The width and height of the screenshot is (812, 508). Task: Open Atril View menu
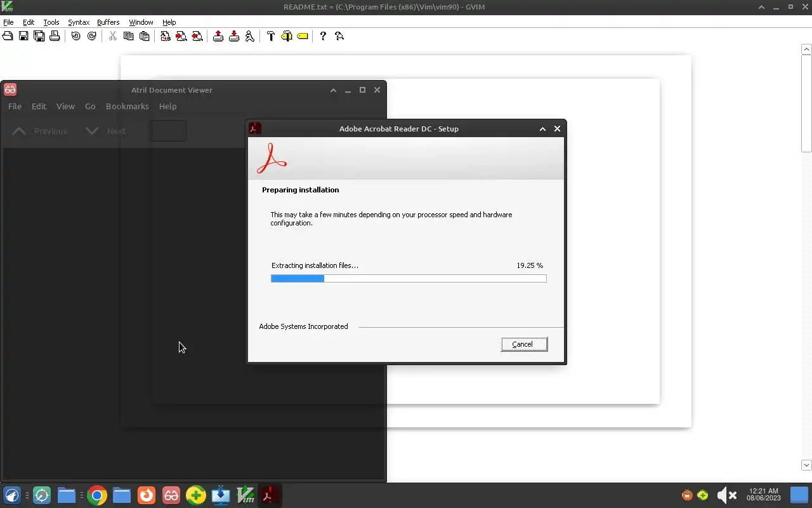pos(65,106)
